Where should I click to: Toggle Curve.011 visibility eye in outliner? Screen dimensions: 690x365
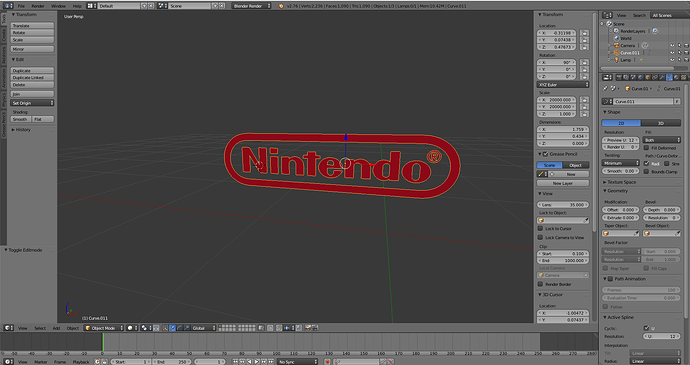click(672, 52)
